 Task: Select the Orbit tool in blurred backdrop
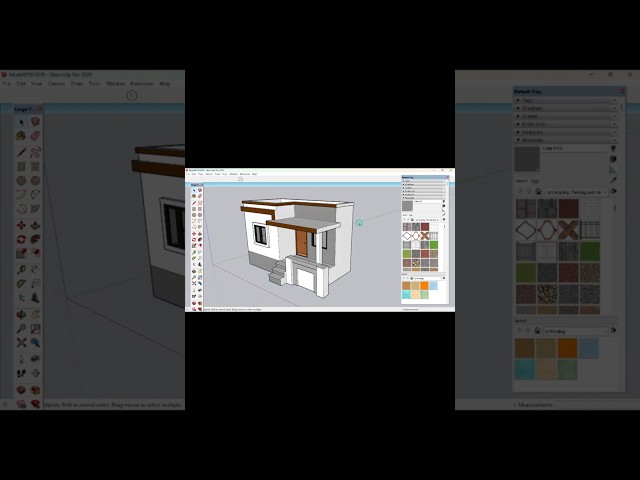tap(21, 314)
